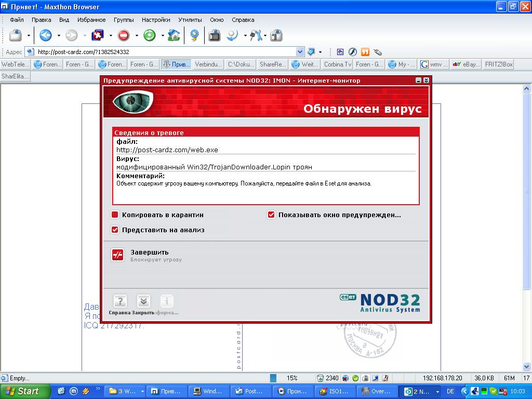Screen dimensions: 532x399
Task: Open the Файл menu
Action: click(17, 20)
